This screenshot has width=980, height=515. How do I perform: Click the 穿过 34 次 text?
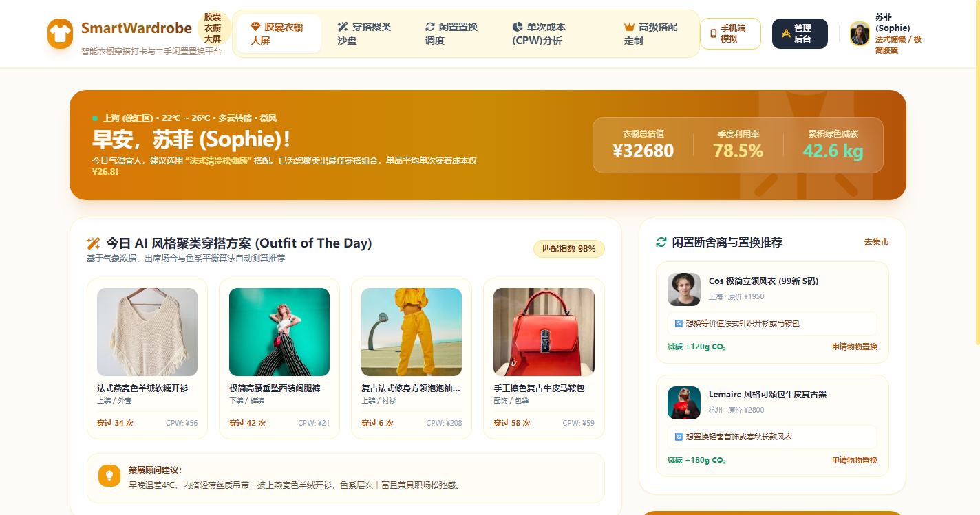[x=115, y=423]
